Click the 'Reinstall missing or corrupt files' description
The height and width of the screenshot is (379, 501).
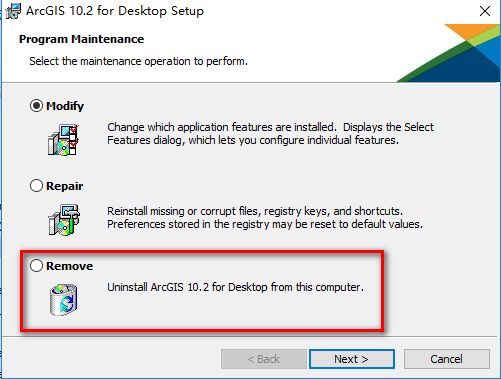265,217
